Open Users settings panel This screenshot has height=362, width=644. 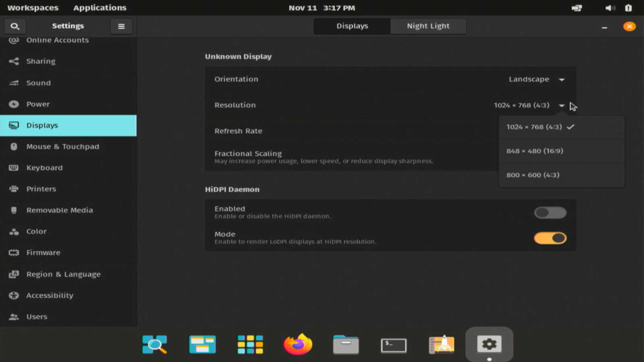coord(68,317)
